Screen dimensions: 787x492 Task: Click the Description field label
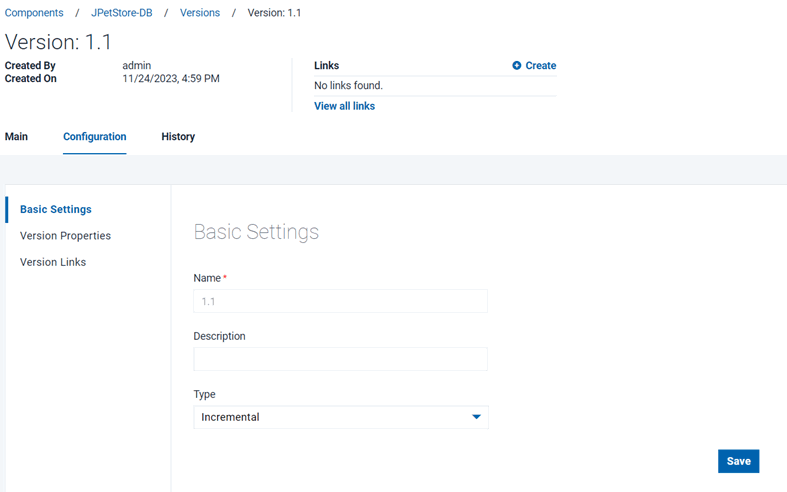tap(219, 336)
